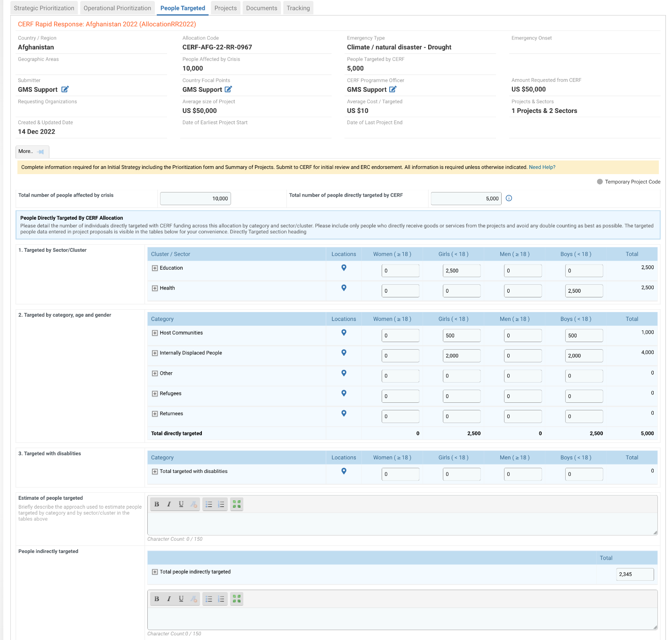Switch to the Documents tab
Viewport: 672px width, 640px height.
[x=262, y=8]
